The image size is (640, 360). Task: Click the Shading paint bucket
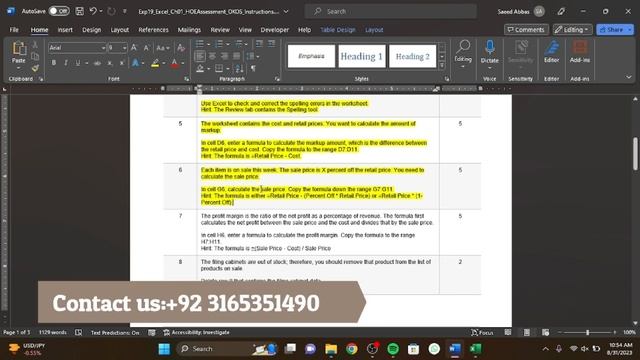pyautogui.click(x=200, y=68)
